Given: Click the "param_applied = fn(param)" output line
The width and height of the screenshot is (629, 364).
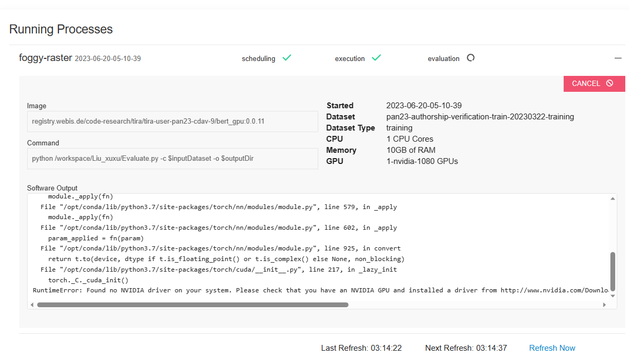Looking at the screenshot, I should pos(96,238).
